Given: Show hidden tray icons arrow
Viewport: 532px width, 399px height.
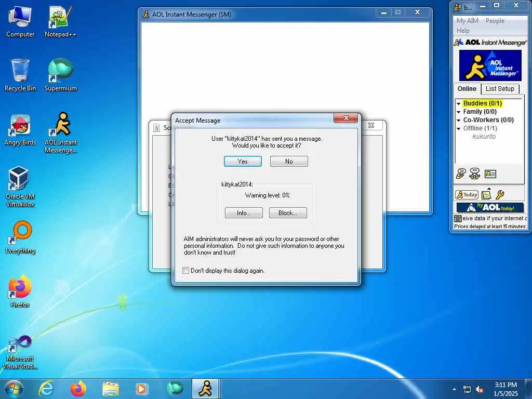Looking at the screenshot, I should pyautogui.click(x=454, y=389).
